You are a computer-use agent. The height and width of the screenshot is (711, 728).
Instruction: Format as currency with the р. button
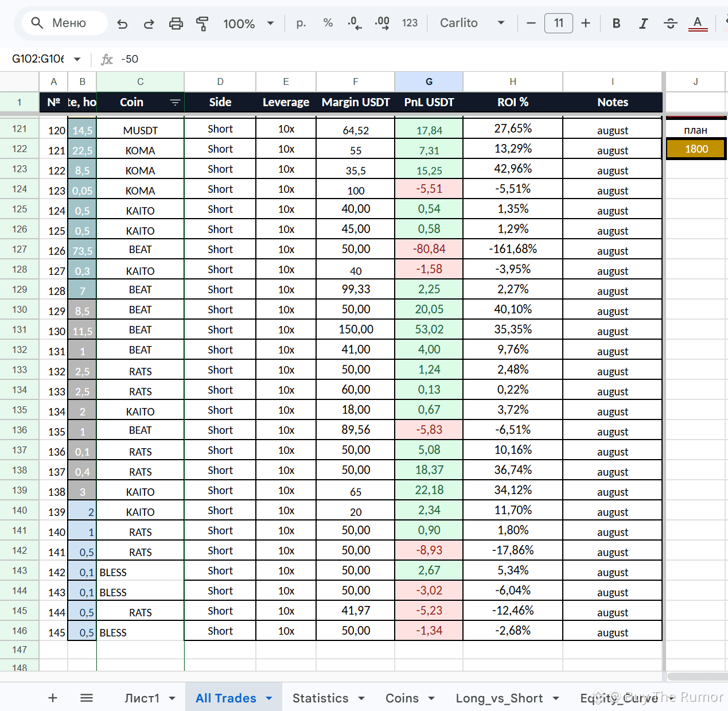coord(301,23)
